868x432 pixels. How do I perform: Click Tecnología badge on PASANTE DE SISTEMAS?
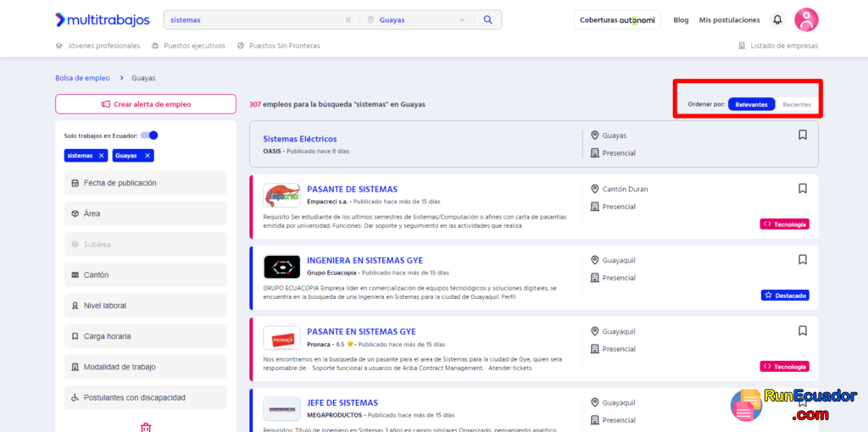point(784,224)
